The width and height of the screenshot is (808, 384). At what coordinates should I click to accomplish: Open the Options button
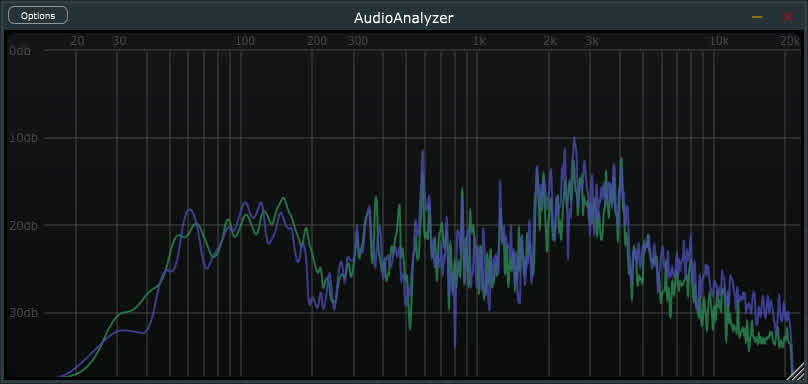pos(38,15)
